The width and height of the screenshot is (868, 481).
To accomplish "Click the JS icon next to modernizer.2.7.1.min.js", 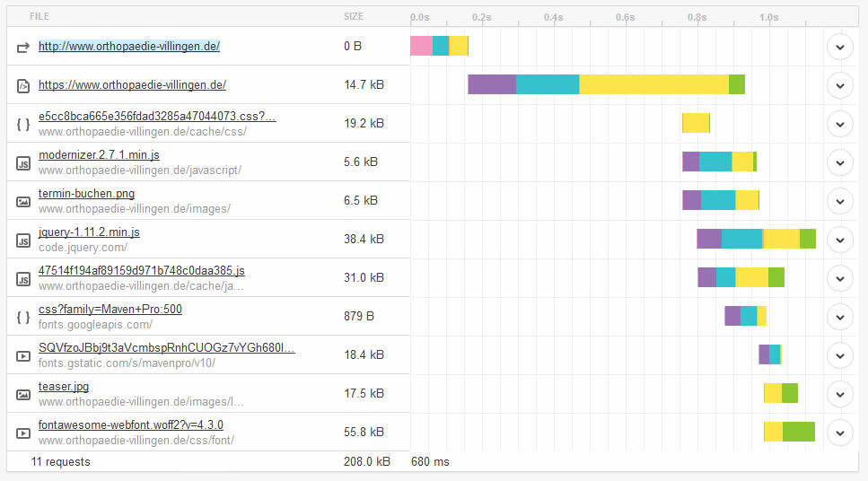I will click(x=22, y=163).
